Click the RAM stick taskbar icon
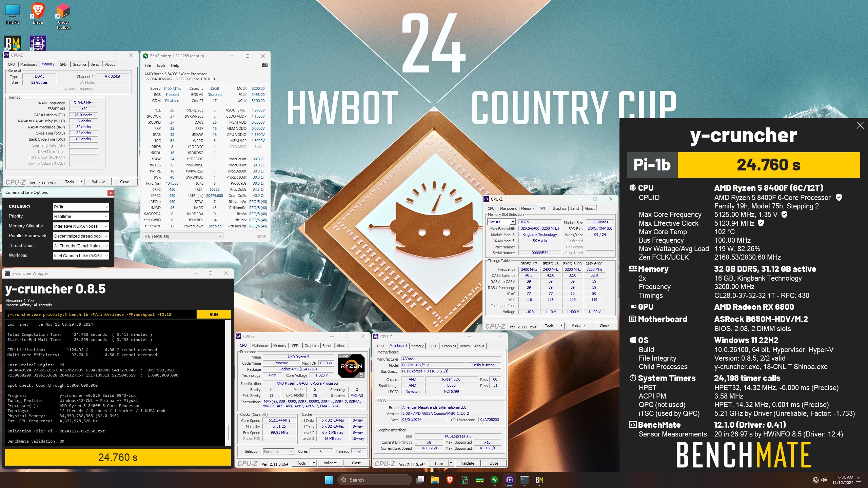Viewport: 868px width, 488px height. click(480, 480)
